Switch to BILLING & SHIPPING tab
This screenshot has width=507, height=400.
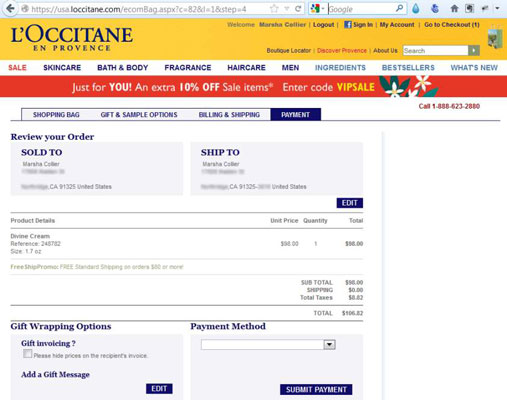click(x=229, y=115)
